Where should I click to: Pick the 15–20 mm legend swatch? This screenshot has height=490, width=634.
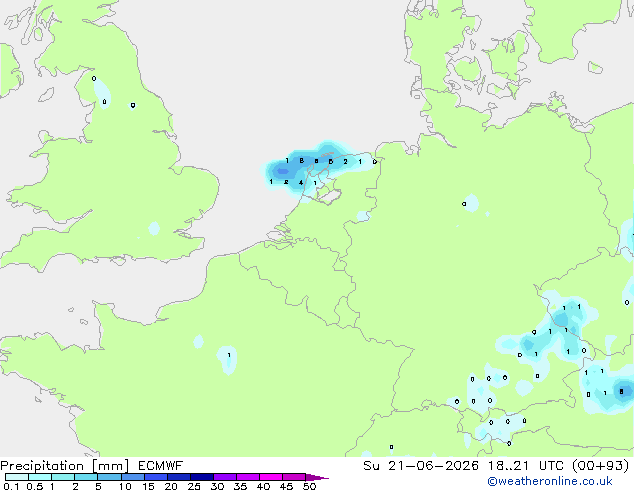pos(155,477)
